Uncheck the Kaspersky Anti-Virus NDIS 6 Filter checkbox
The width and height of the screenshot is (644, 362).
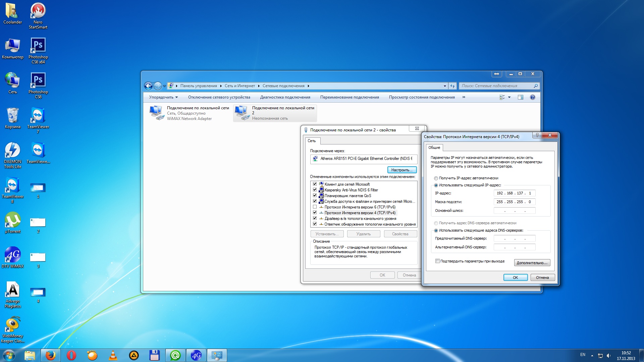(315, 190)
